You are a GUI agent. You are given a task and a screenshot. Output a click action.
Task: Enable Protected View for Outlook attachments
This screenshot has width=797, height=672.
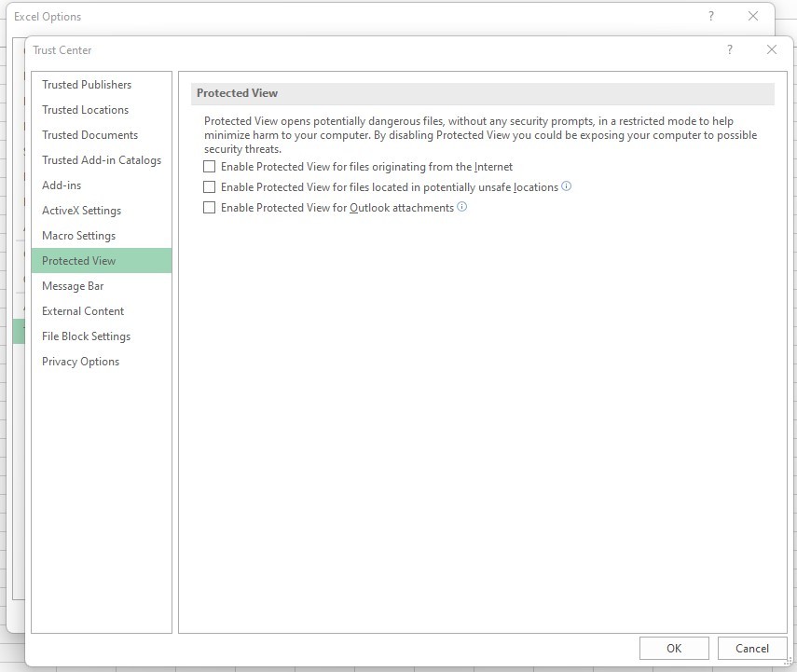(209, 208)
